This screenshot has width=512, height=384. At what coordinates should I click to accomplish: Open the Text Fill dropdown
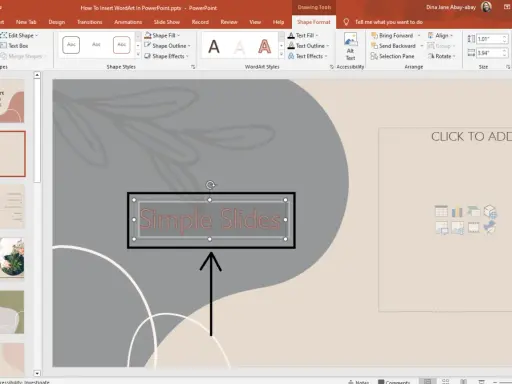click(x=303, y=35)
